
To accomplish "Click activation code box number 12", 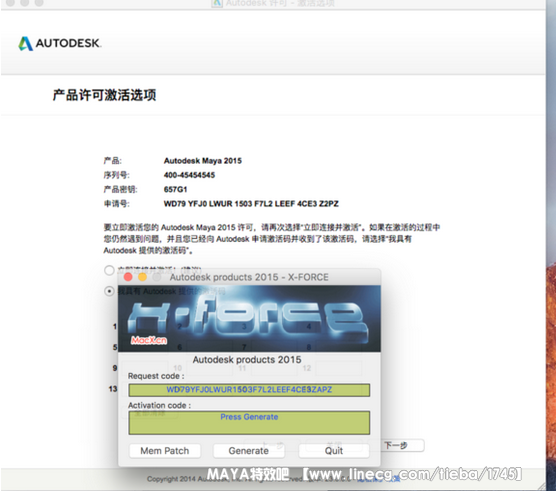I will pos(339,368).
